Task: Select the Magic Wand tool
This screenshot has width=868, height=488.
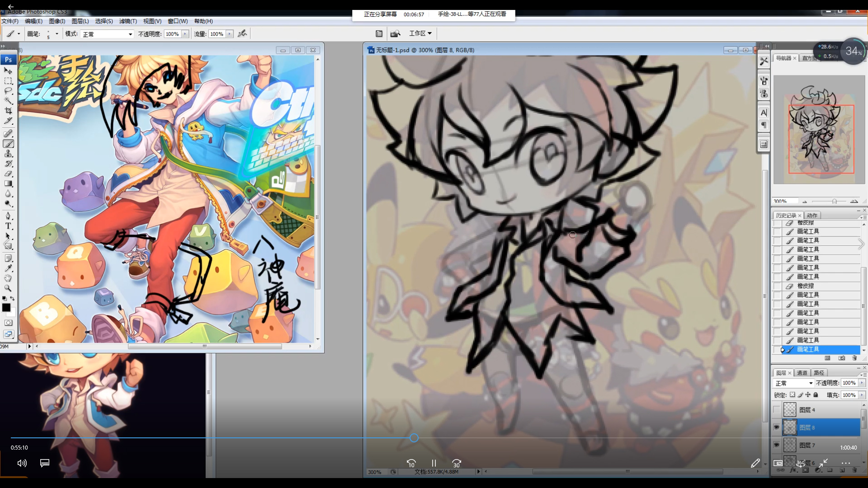Action: tap(8, 101)
